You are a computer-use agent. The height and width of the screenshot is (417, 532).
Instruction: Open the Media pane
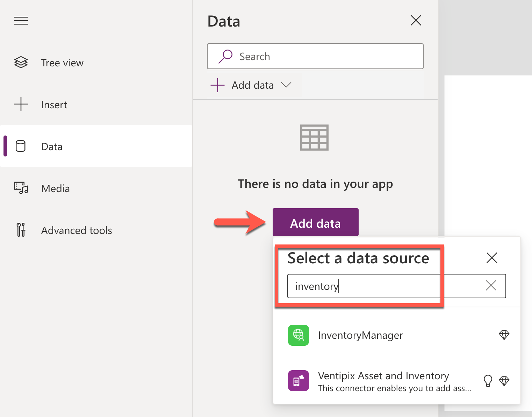(96, 189)
